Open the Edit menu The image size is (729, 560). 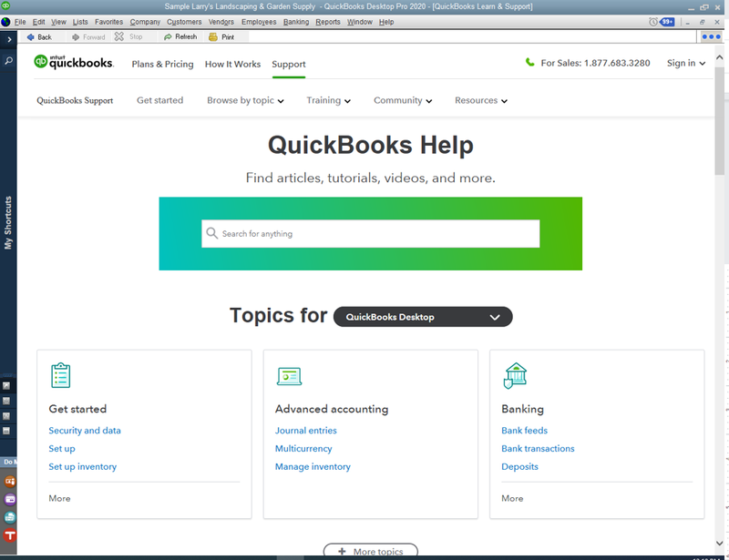click(x=38, y=22)
